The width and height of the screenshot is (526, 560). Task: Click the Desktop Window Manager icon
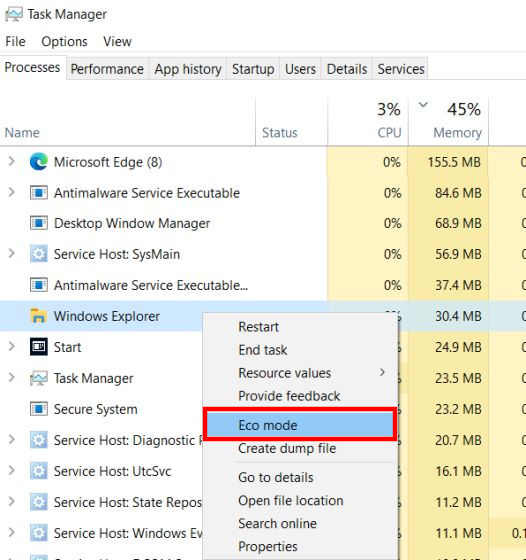click(x=39, y=224)
